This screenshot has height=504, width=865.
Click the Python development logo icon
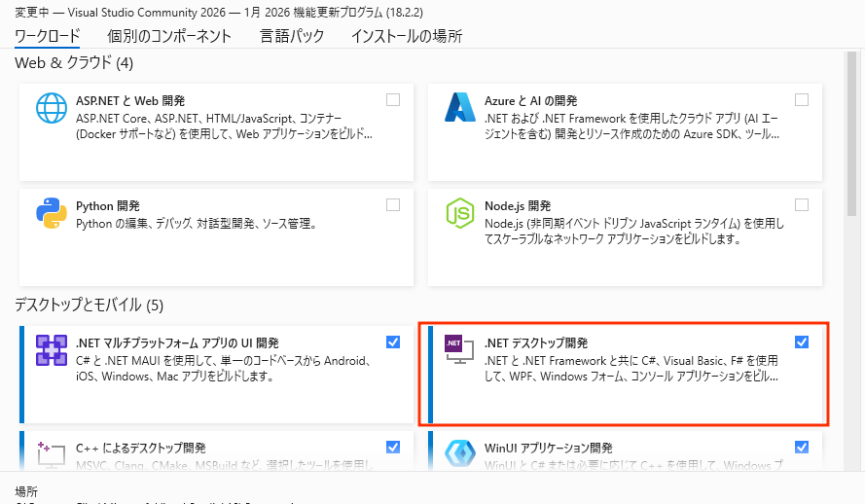coord(51,213)
